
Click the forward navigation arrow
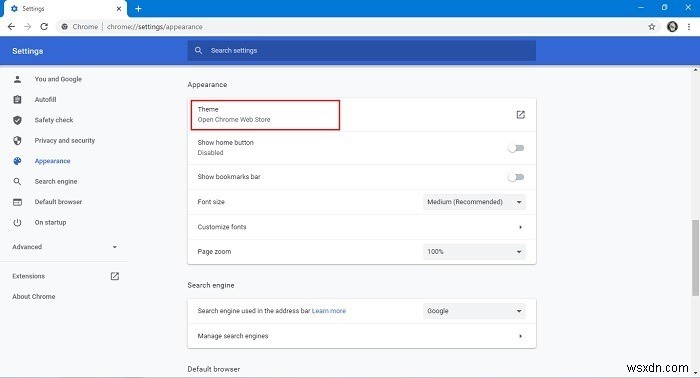(x=28, y=27)
